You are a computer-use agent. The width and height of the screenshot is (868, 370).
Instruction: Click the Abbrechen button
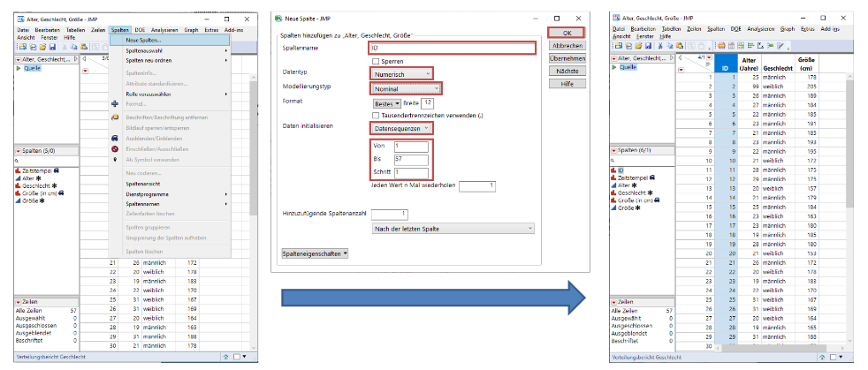[x=567, y=45]
